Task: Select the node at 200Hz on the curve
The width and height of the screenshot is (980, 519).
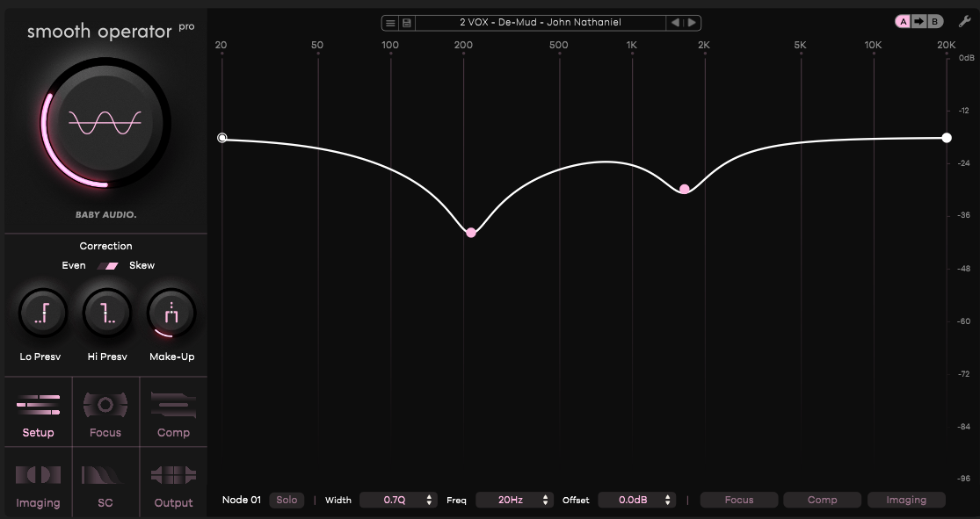Action: [x=470, y=232]
